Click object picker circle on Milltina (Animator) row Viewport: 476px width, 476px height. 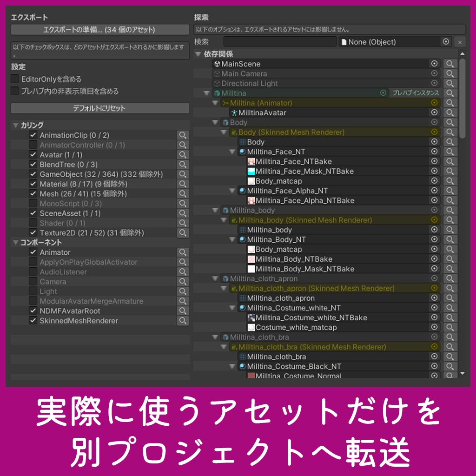435,103
